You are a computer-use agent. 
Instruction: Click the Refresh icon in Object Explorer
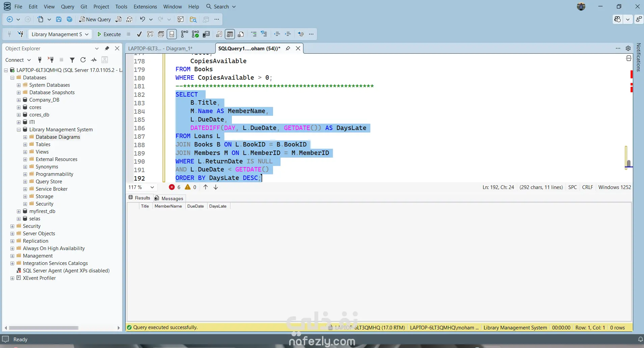pos(83,60)
